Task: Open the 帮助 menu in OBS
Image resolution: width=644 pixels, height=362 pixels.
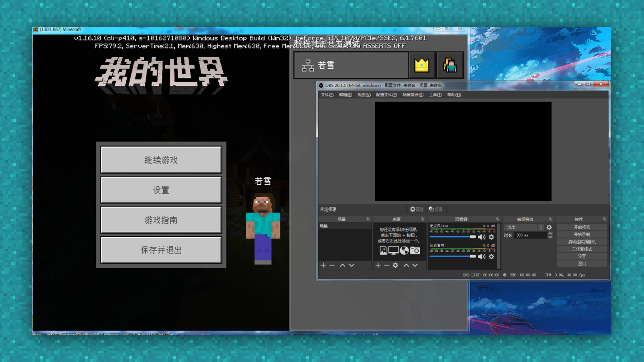Action: coord(454,95)
